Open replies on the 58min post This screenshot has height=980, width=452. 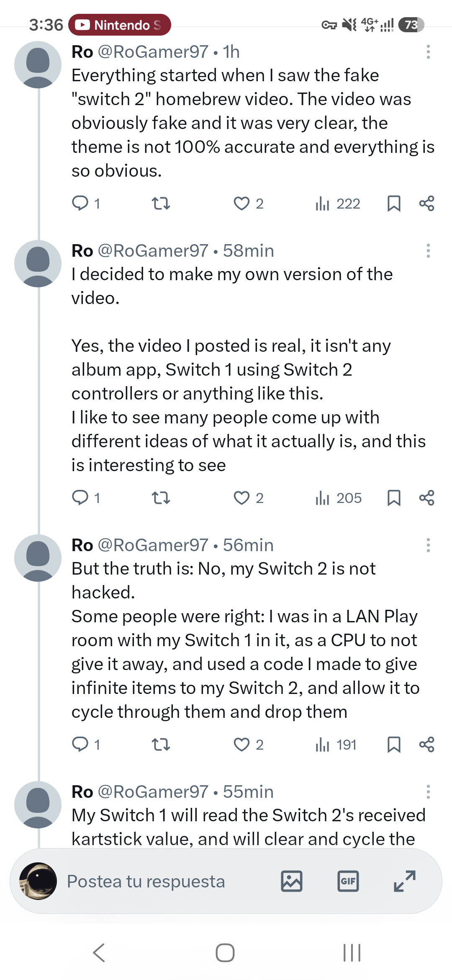(86, 498)
